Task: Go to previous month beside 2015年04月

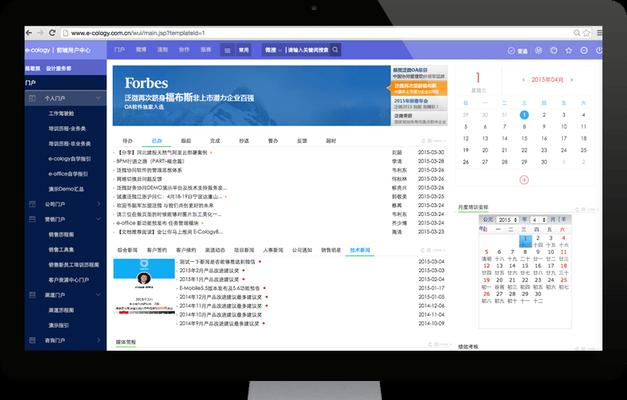Action: pyautogui.click(x=523, y=80)
